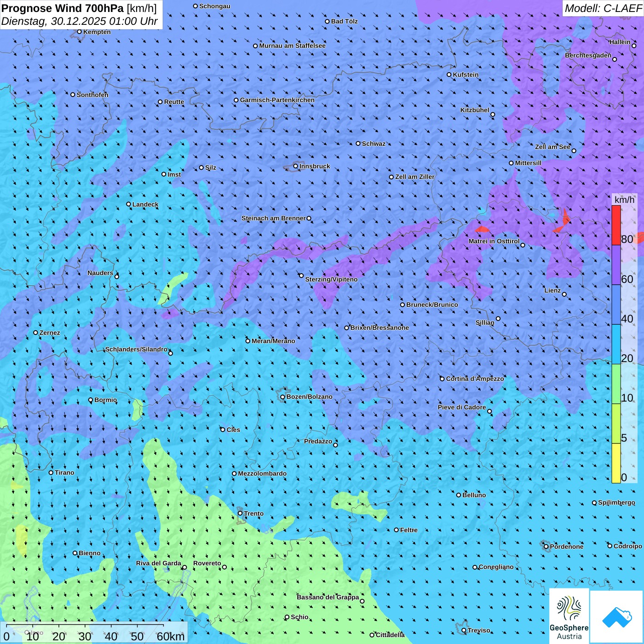The width and height of the screenshot is (644, 644).
Task: Click the Sillian location dot
Action: point(498,318)
